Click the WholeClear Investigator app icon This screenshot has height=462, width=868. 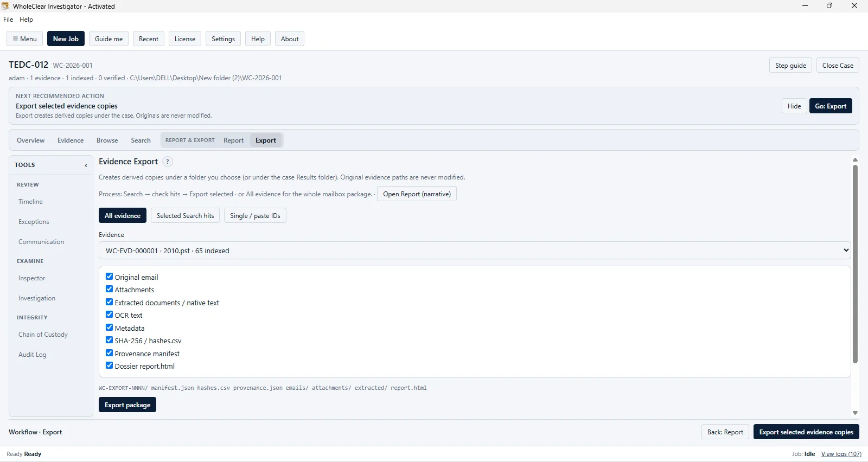click(x=5, y=6)
